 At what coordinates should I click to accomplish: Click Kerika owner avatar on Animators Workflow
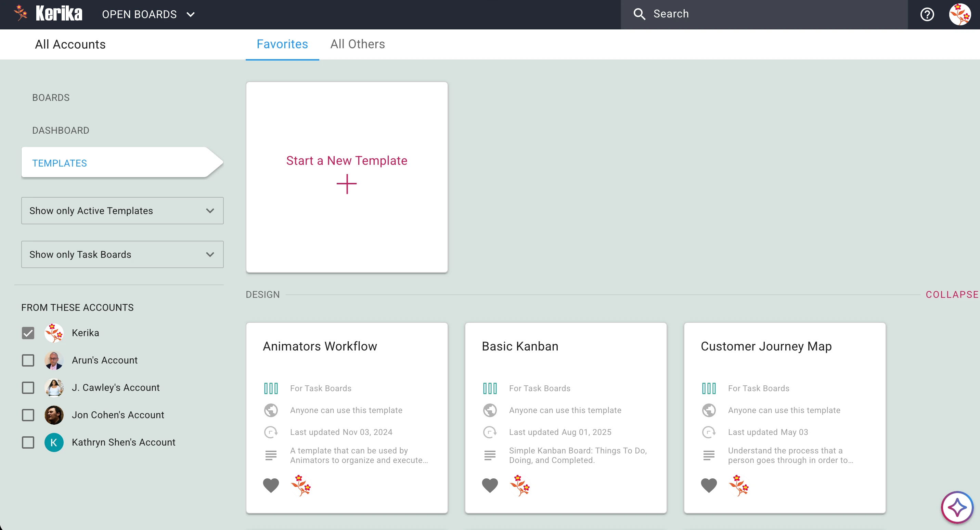[300, 486]
